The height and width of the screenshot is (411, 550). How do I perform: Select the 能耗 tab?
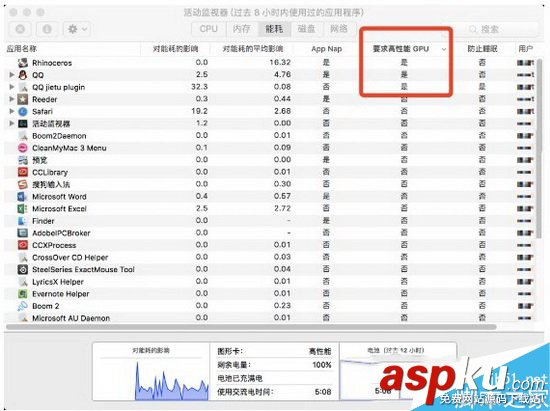(x=274, y=29)
